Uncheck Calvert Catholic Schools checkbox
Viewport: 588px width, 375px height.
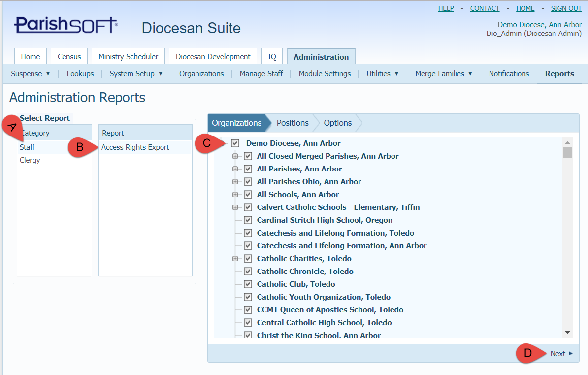(248, 207)
